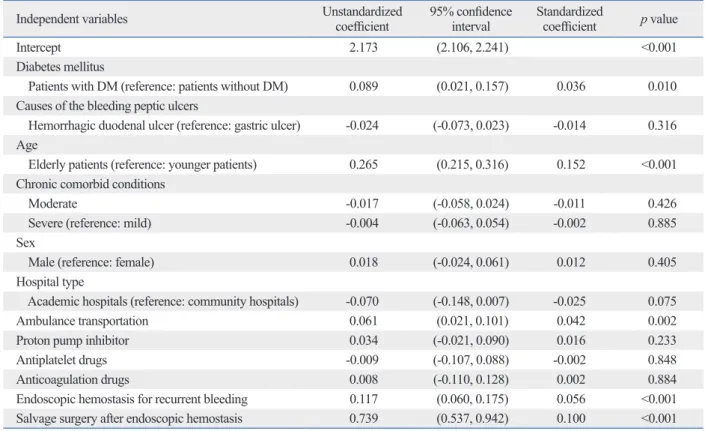
Task: Click the coefficient value 0.034
Action: pyautogui.click(x=363, y=341)
